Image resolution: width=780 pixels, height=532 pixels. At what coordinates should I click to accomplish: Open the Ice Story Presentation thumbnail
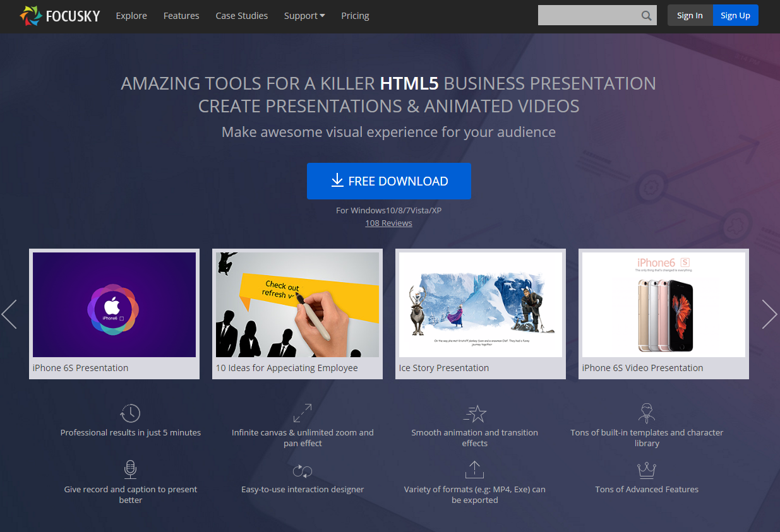click(x=481, y=305)
